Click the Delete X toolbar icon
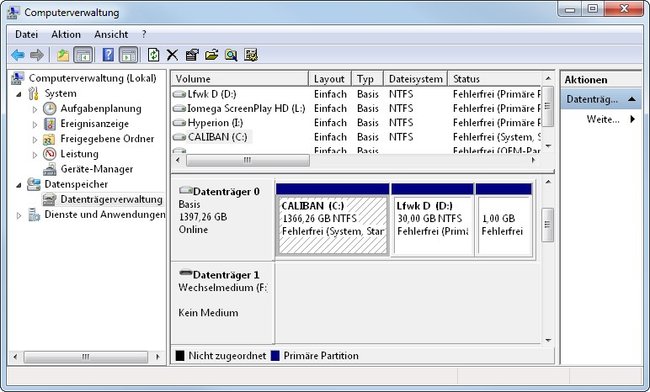The width and height of the screenshot is (650, 392). [172, 55]
